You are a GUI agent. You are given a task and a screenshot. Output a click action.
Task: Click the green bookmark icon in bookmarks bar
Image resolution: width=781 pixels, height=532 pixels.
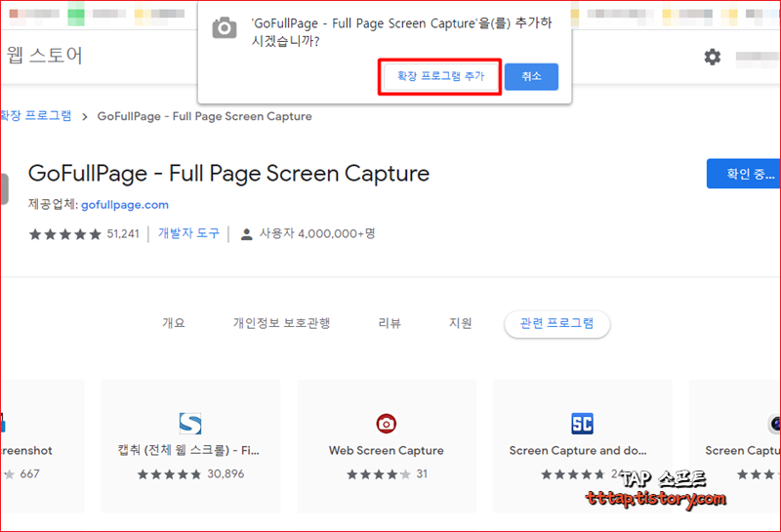(x=76, y=14)
